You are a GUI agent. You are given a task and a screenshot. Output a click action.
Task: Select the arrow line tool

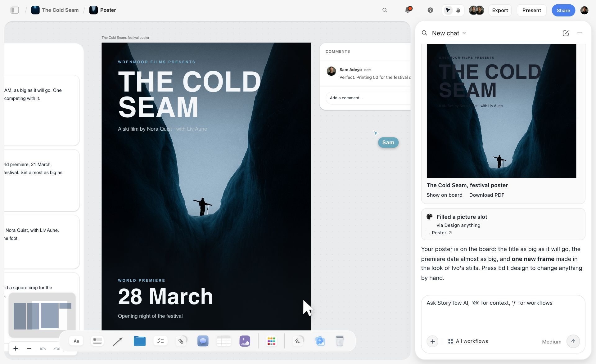click(x=118, y=341)
